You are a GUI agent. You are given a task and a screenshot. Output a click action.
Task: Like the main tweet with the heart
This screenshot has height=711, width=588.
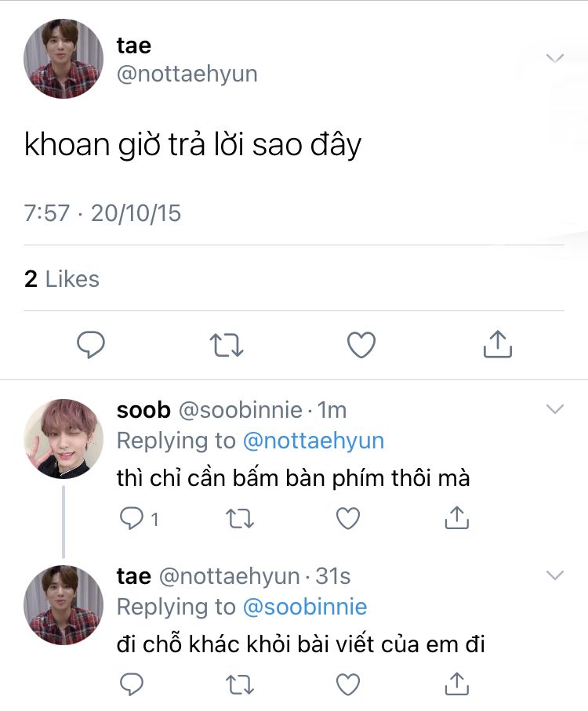pos(361,344)
